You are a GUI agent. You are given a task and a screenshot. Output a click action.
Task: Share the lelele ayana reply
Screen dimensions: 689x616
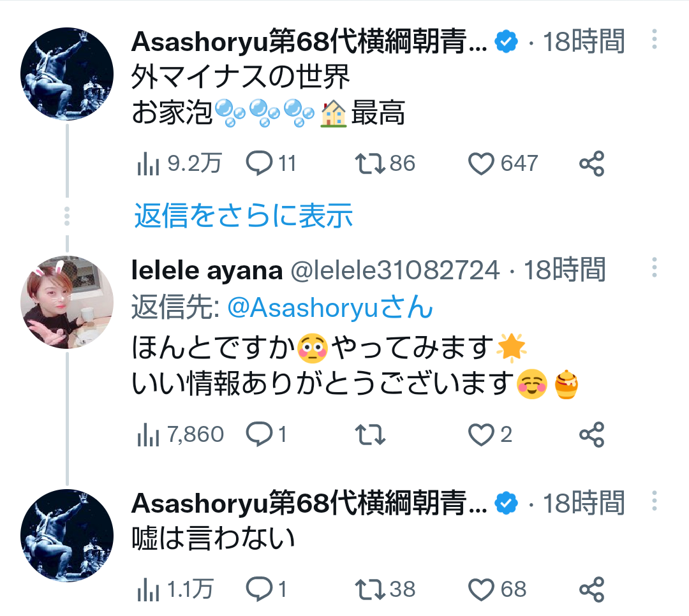[x=591, y=436]
